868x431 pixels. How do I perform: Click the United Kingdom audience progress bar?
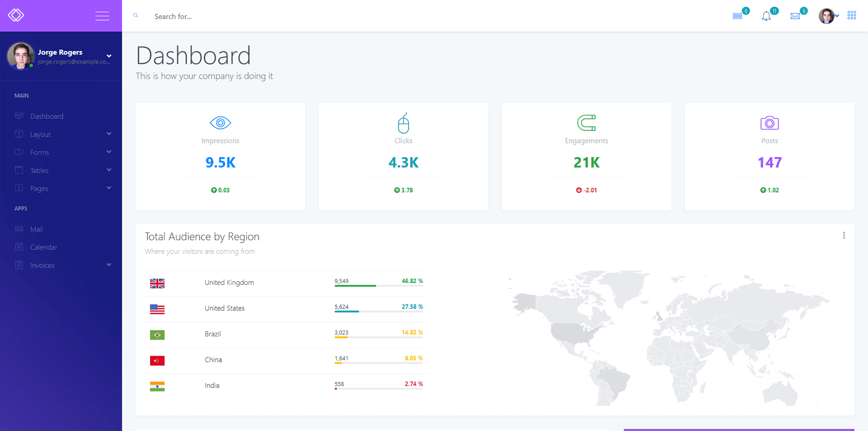(378, 286)
